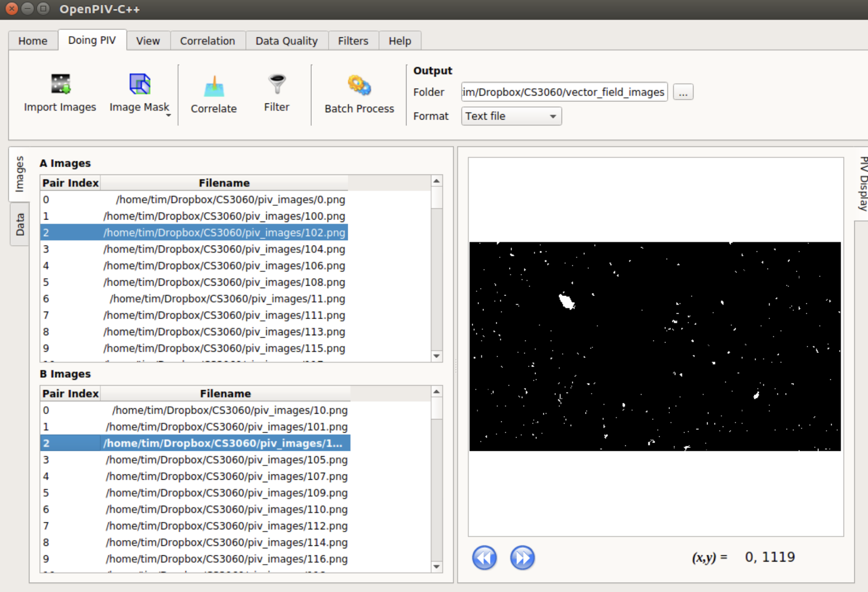Viewport: 868px width, 592px height.
Task: Click the Import Images icon
Action: tap(60, 84)
